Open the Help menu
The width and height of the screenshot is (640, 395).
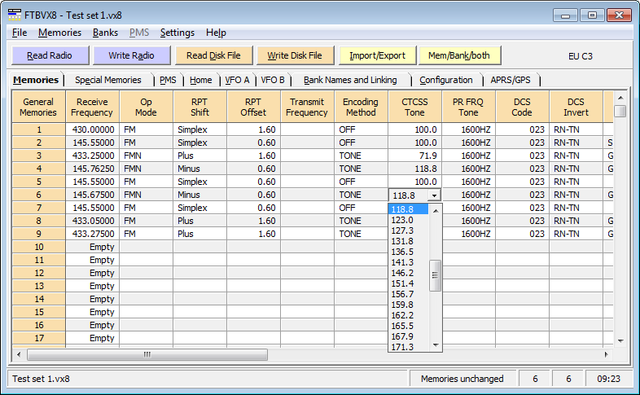[216, 33]
